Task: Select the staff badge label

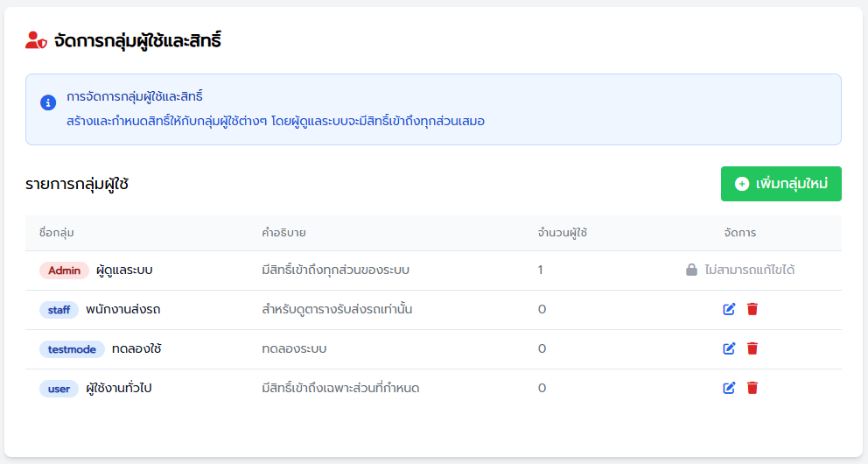Action: pyautogui.click(x=59, y=310)
